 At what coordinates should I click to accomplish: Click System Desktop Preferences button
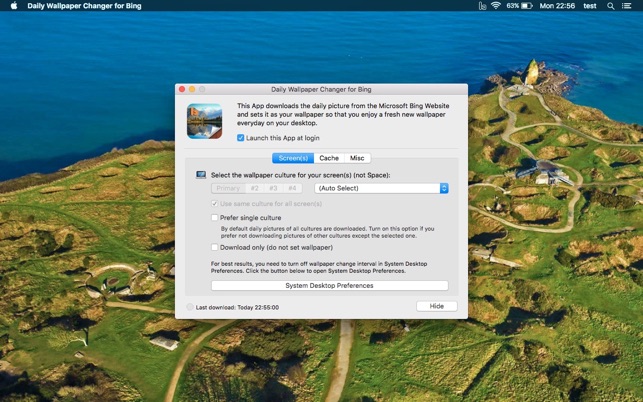[329, 286]
